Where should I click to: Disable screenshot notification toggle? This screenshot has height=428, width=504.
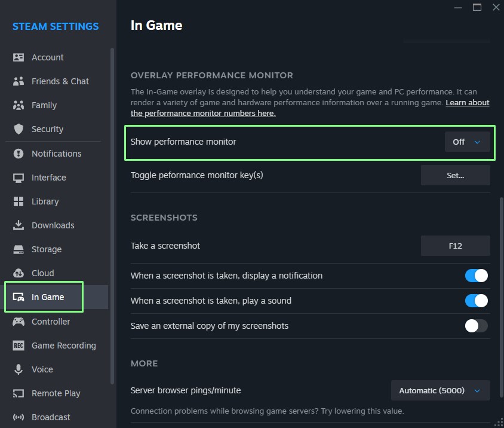click(476, 276)
